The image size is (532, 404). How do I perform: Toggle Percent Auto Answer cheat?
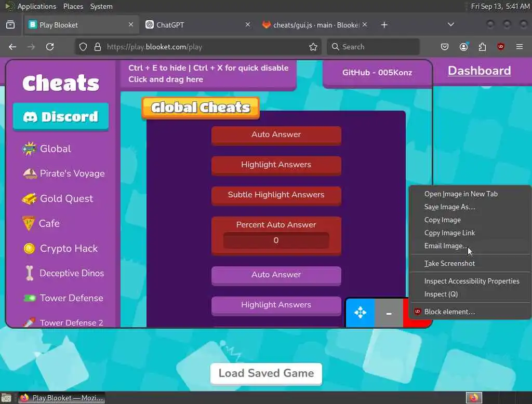tap(276, 224)
